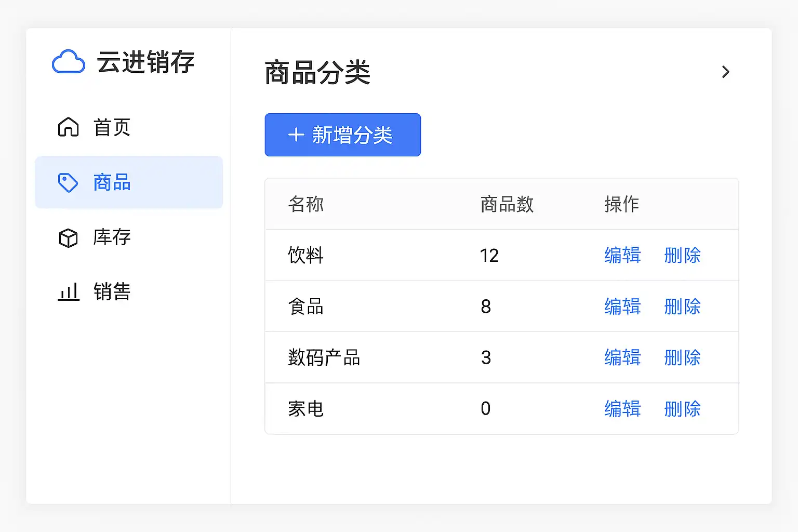Click the box icon for 库存
Image resolution: width=798 pixels, height=532 pixels.
(68, 238)
